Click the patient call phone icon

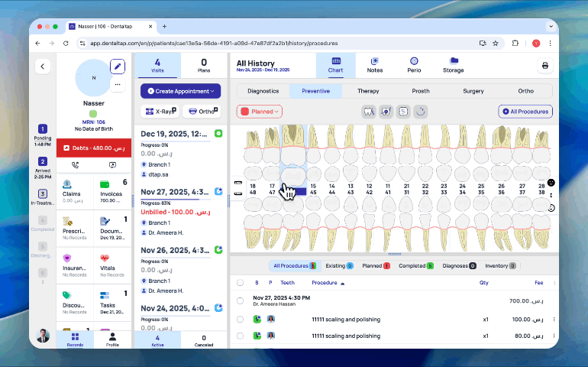click(x=75, y=164)
